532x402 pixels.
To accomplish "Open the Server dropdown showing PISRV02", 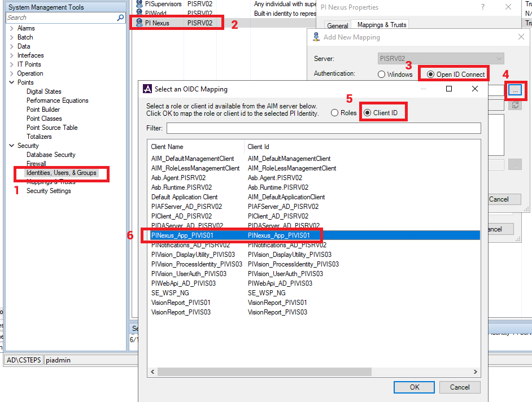I will (x=441, y=58).
